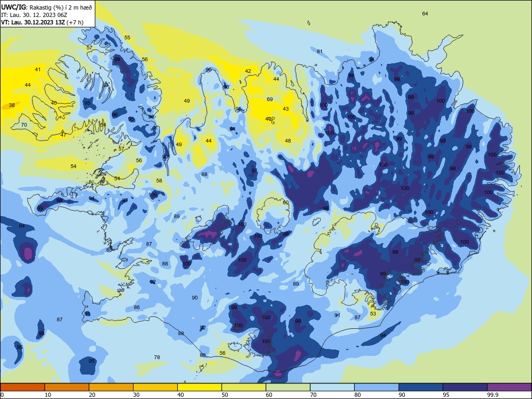Click the humidity value '38' on the map

12,105
